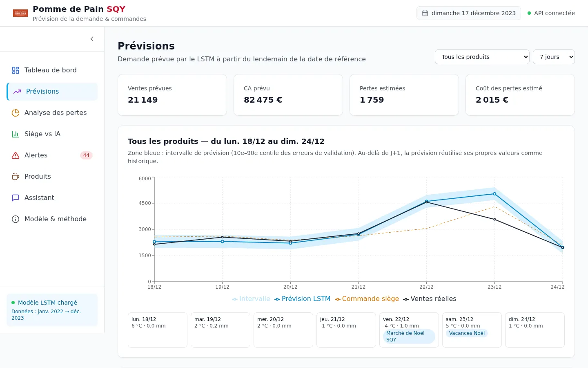The width and height of the screenshot is (588, 368).
Task: Open the 7 jours horizon dropdown
Action: click(x=554, y=57)
